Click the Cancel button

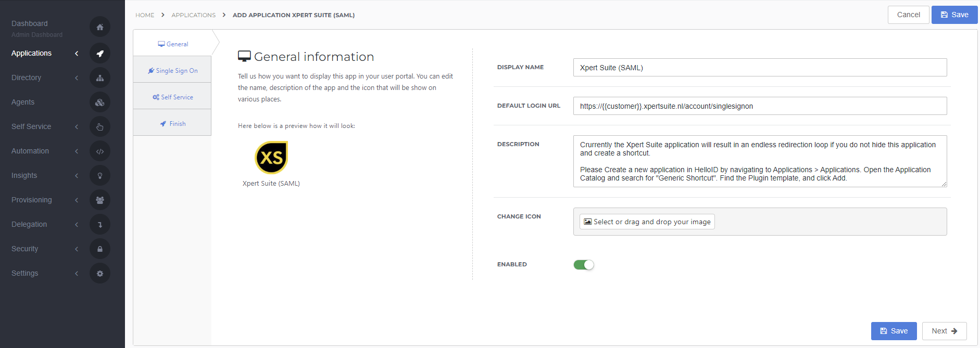[908, 15]
